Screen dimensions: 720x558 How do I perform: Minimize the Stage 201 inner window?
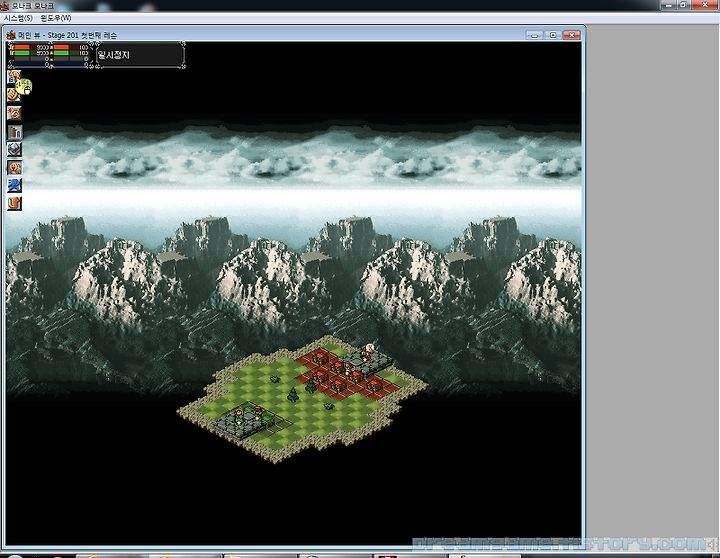(534, 35)
